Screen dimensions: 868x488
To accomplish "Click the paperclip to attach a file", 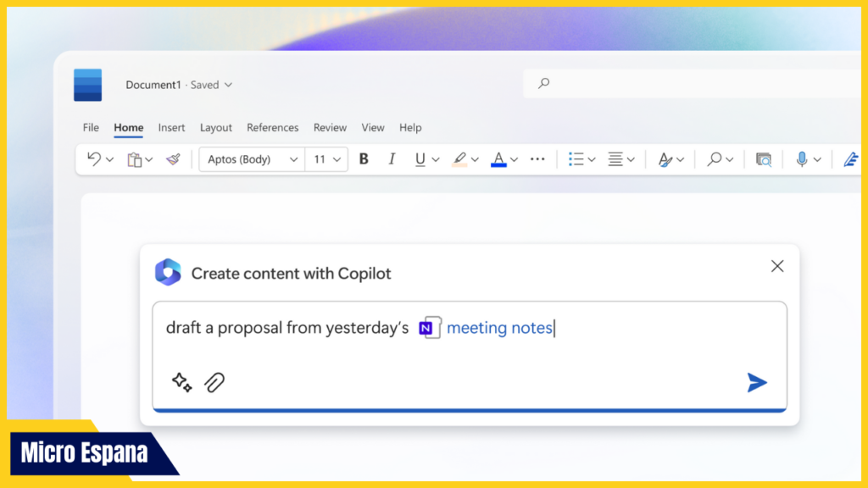I will (214, 382).
